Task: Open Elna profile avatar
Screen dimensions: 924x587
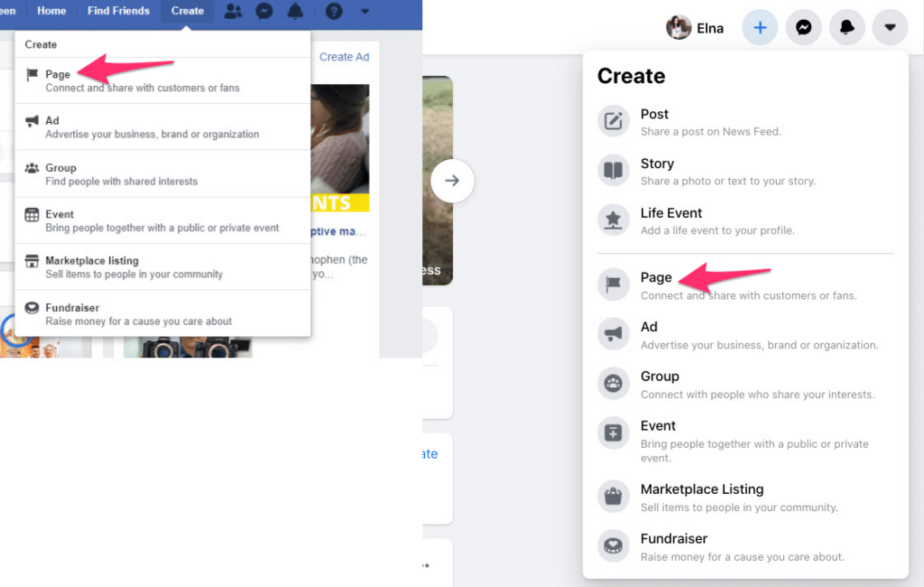Action: click(679, 28)
